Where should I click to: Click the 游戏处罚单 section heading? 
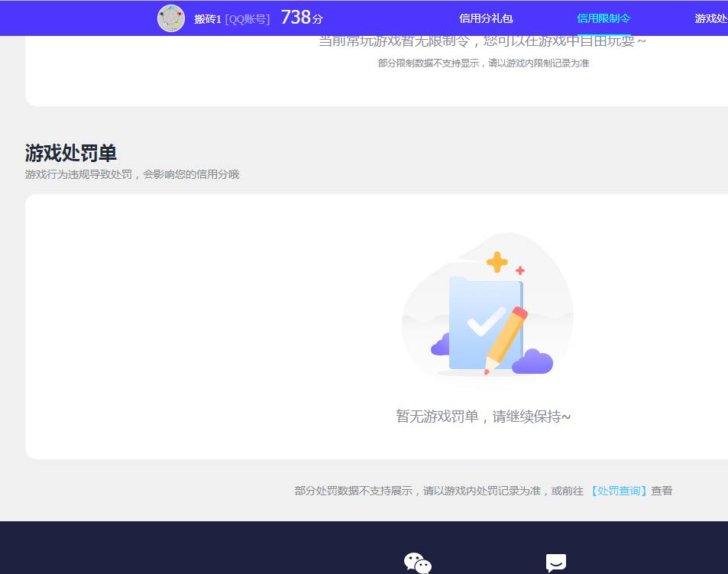70,153
